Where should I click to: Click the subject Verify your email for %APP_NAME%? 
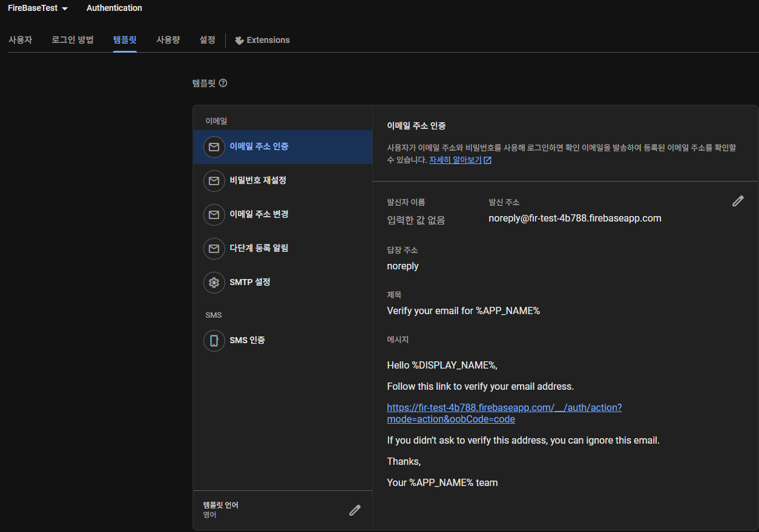463,311
